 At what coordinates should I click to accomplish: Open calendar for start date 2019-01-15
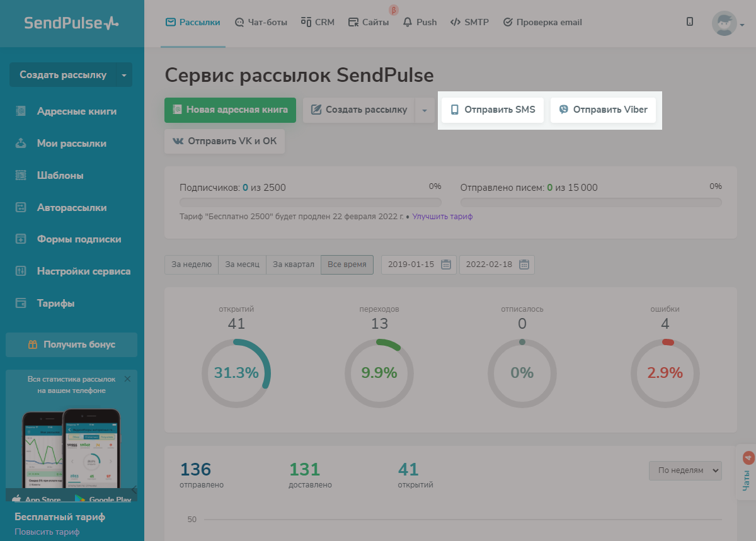click(x=446, y=265)
